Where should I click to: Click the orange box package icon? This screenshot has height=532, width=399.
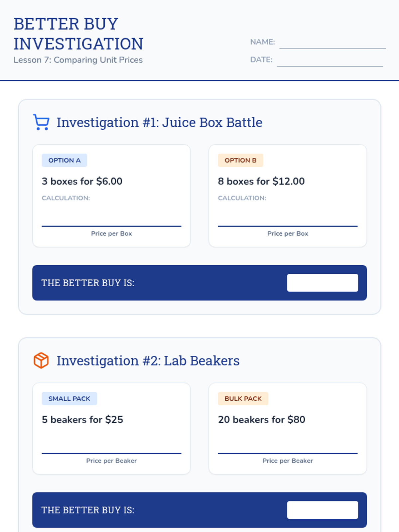(41, 360)
